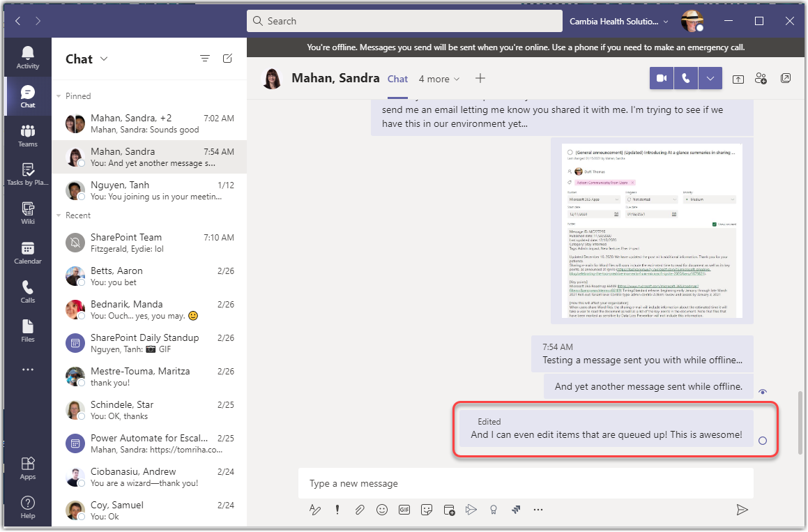
Task: Insert an emoji into the message
Action: 382,510
